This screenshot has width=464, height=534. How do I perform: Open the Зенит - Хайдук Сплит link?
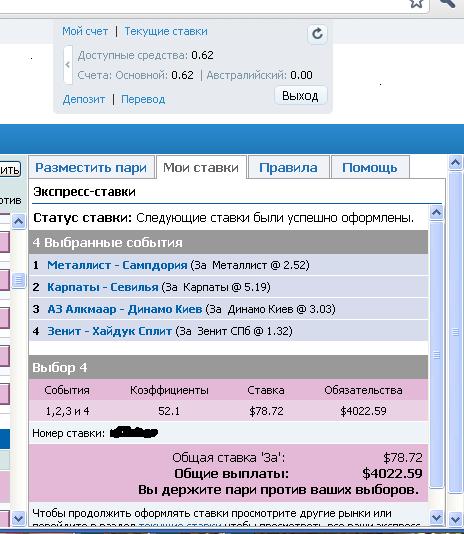point(109,331)
